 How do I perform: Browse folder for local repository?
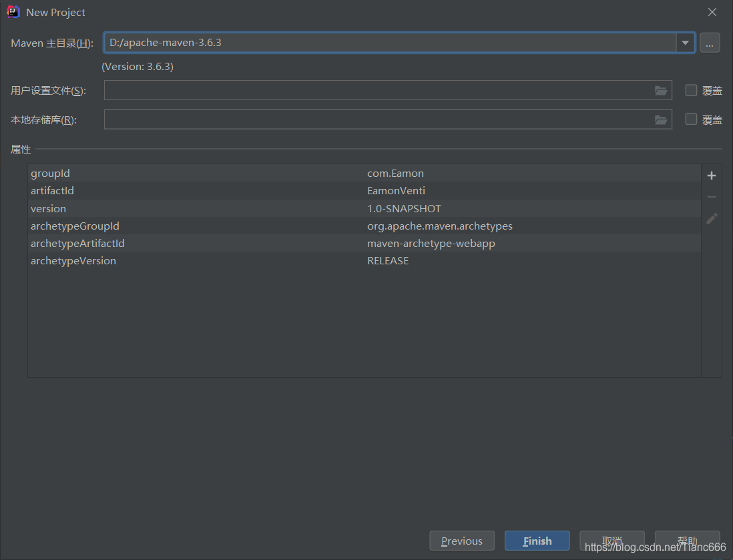click(x=660, y=120)
